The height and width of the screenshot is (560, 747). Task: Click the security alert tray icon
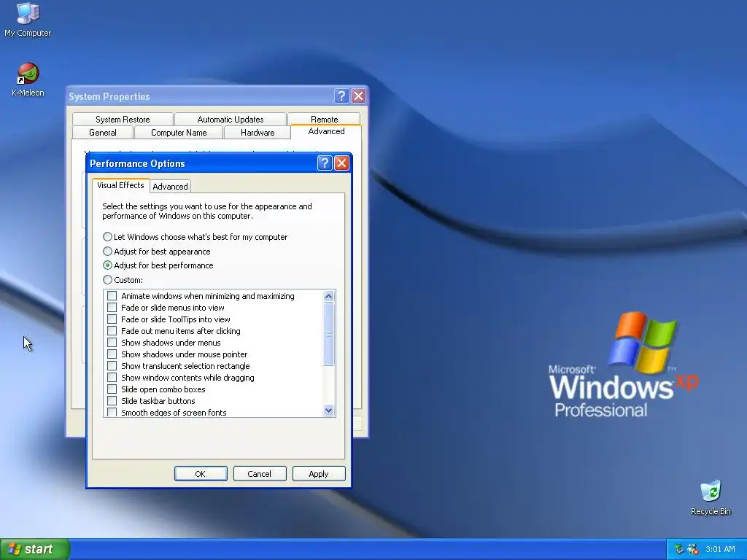tap(693, 549)
